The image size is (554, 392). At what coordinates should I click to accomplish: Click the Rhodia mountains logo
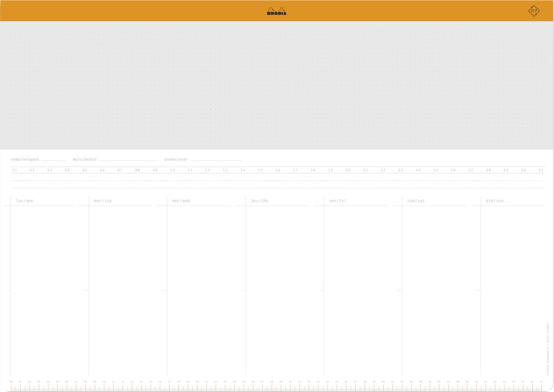coord(276,10)
